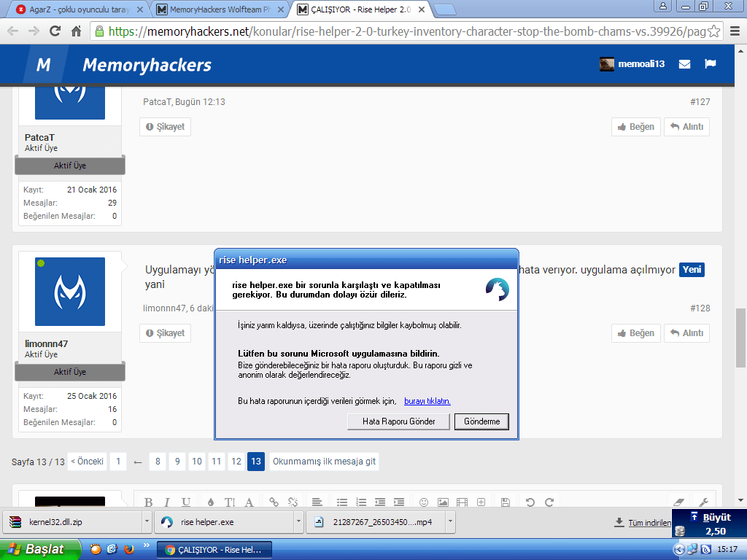
Task: Toggle bold formatting in the reply editor
Action: pos(149,502)
